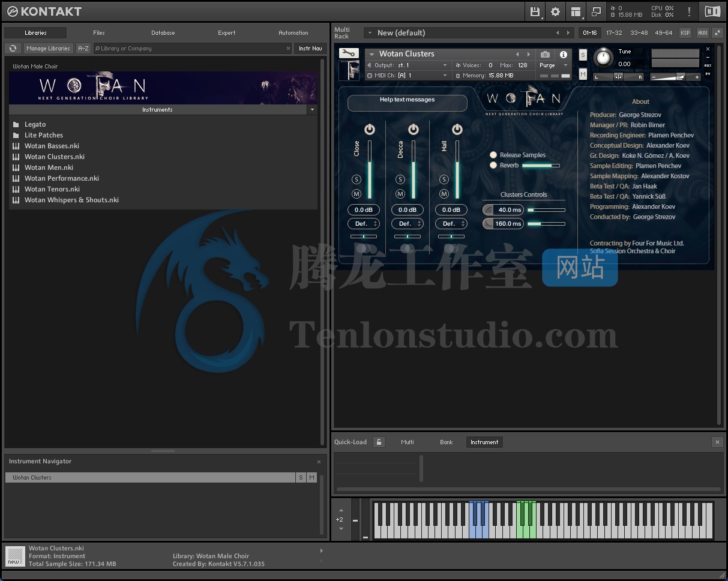Switch to the Database tab
728x581 pixels.
tap(163, 33)
